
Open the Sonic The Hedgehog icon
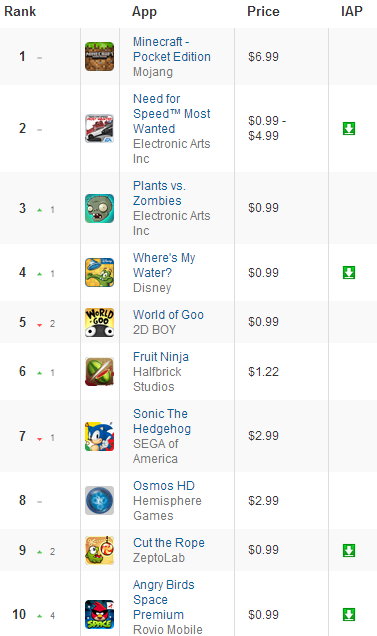click(99, 436)
